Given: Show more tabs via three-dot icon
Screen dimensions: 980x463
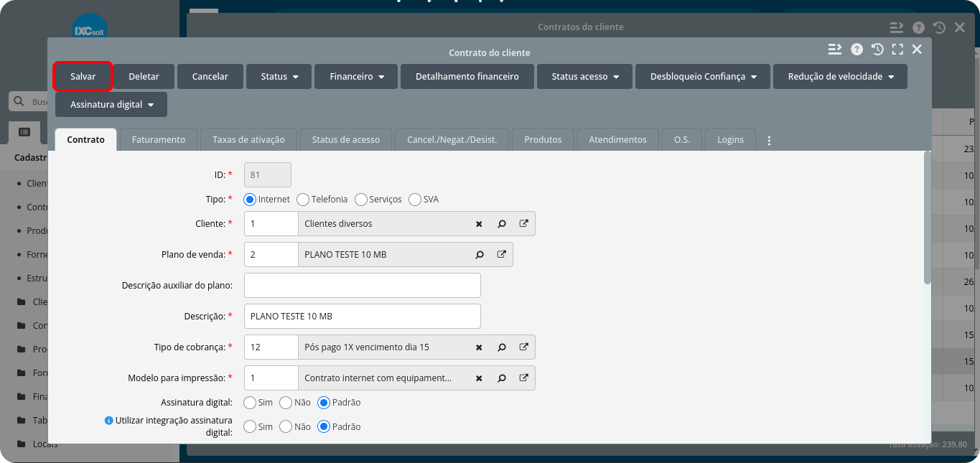Looking at the screenshot, I should 769,141.
